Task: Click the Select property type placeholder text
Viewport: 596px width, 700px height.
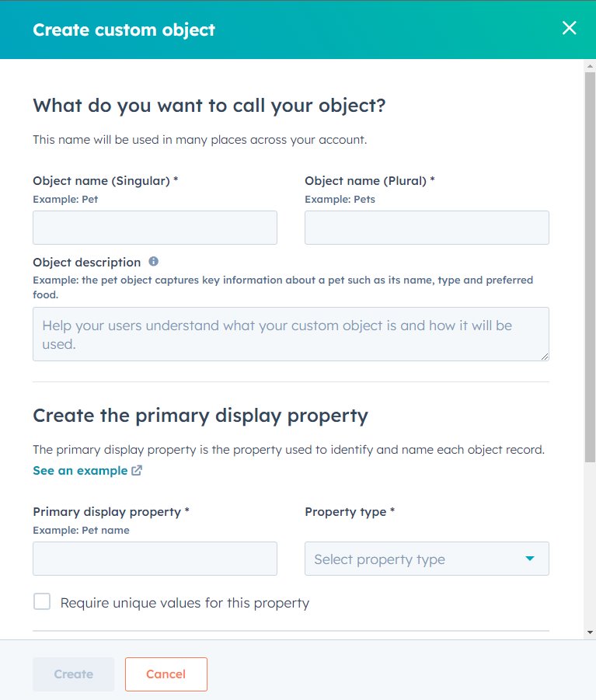Action: click(x=378, y=558)
